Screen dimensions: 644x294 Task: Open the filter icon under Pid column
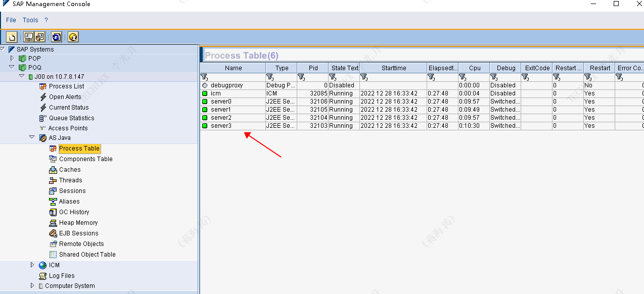coord(301,77)
